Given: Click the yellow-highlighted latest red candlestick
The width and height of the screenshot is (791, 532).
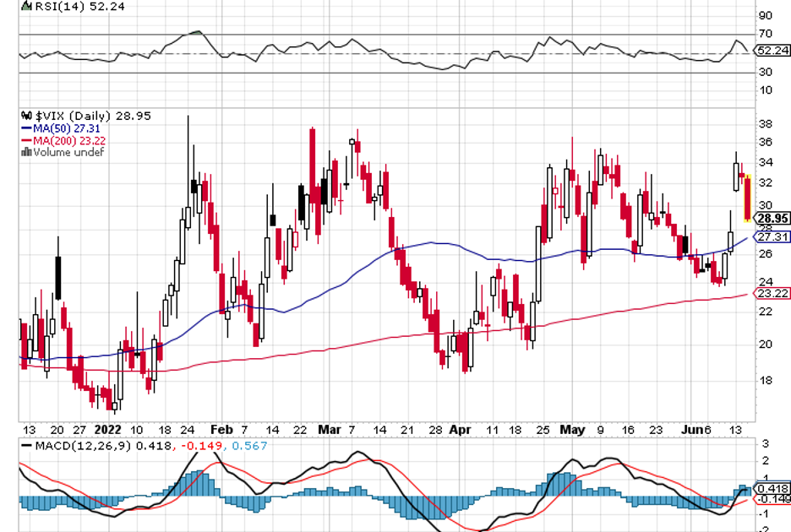Looking at the screenshot, I should 747,198.
